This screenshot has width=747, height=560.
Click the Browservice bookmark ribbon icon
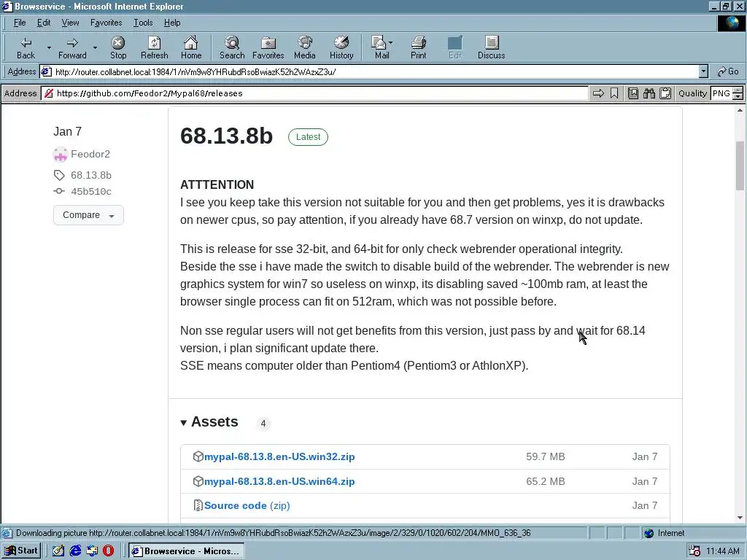[614, 93]
